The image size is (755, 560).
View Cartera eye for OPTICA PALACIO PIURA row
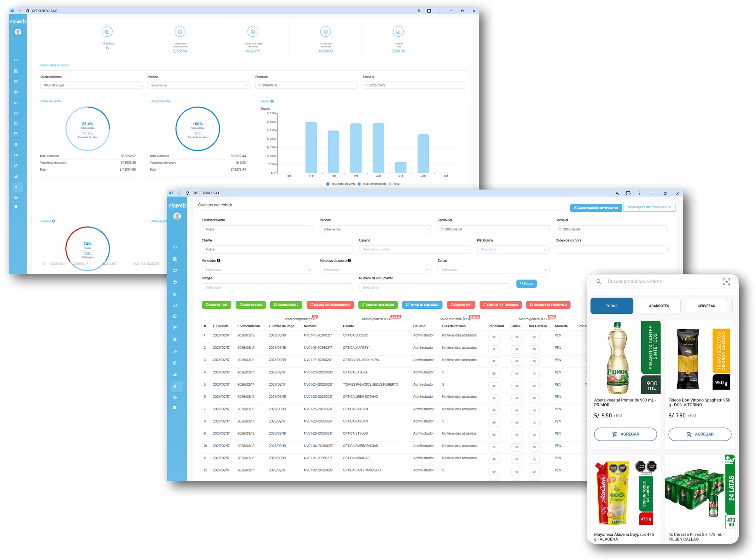click(534, 362)
